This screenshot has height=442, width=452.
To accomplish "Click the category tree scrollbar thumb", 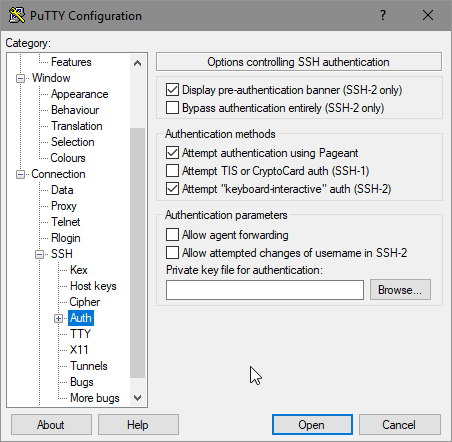I will tap(137, 253).
